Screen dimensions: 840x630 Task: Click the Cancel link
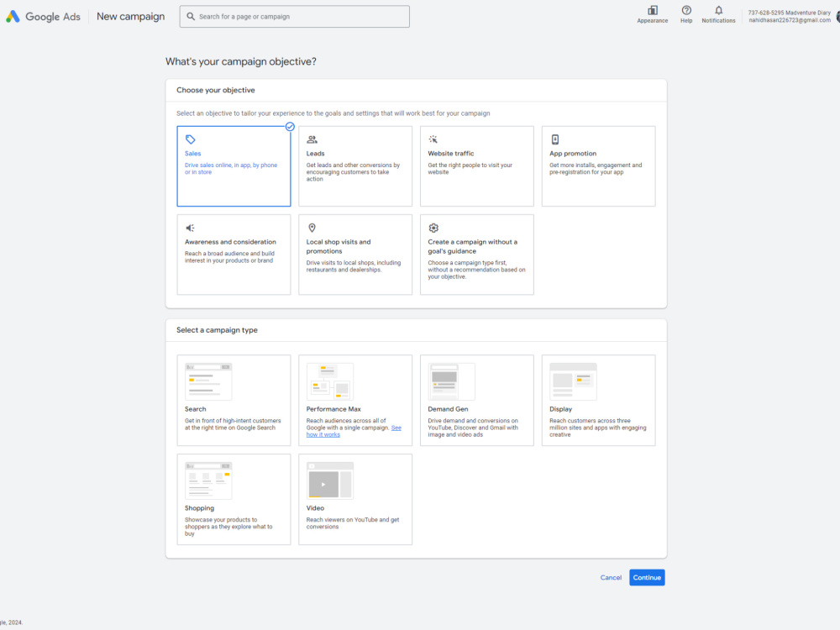coord(611,578)
